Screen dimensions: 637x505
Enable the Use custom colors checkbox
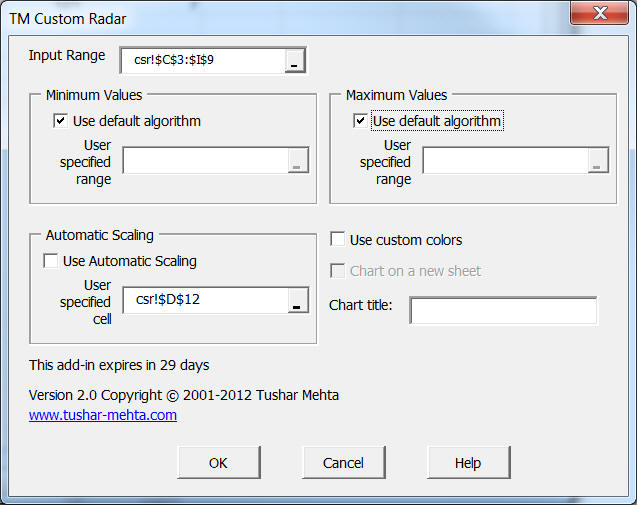(339, 240)
